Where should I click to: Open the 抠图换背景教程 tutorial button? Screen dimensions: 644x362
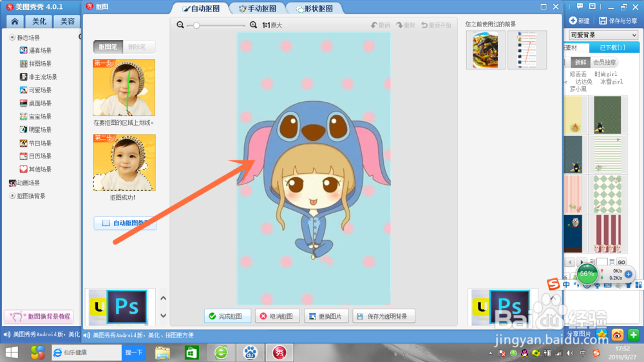(x=39, y=316)
